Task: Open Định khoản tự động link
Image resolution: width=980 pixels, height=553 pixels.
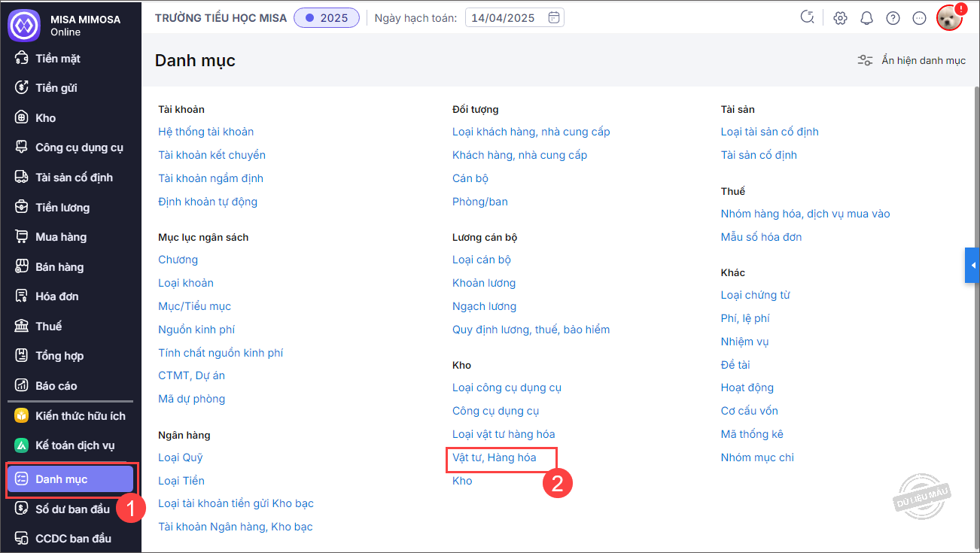Action: [x=208, y=202]
